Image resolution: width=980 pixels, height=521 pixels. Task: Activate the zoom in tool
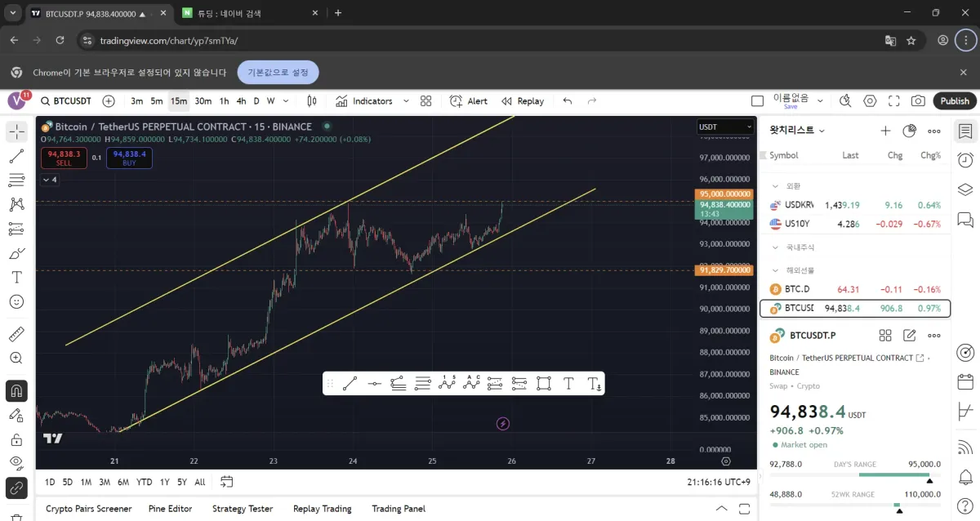pos(16,358)
